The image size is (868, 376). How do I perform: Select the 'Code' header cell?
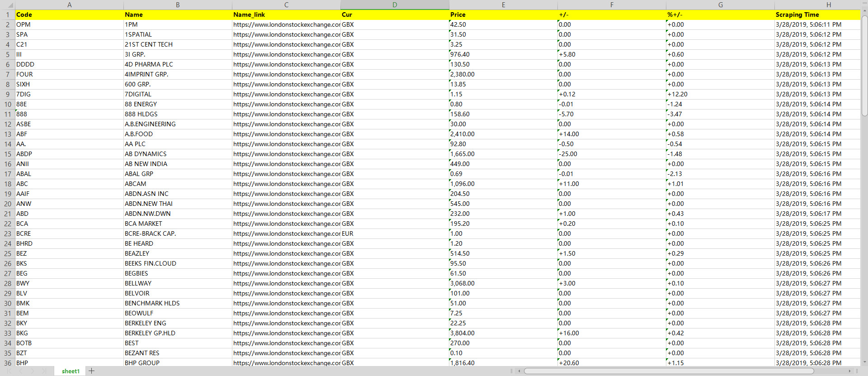point(69,14)
